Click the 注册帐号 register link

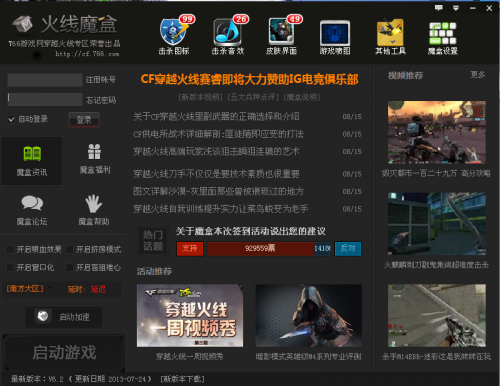tap(101, 80)
